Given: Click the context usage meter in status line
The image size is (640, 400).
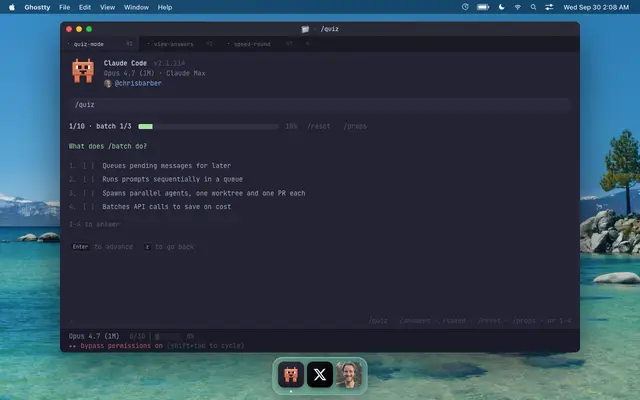Looking at the screenshot, I should coord(168,337).
